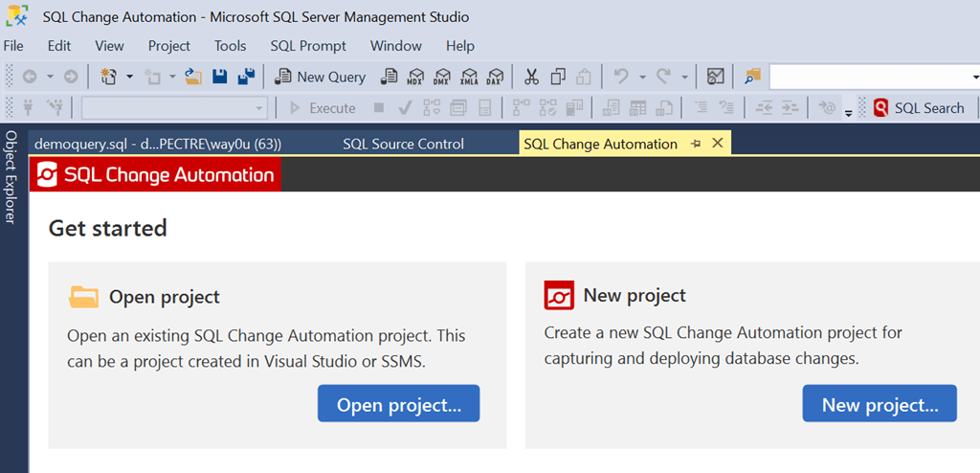Open an Analysis Services DMX query
This screenshot has width=980, height=473.
(442, 77)
